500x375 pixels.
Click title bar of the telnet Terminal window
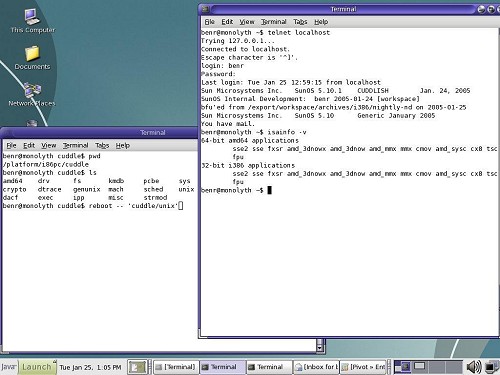[343, 9]
